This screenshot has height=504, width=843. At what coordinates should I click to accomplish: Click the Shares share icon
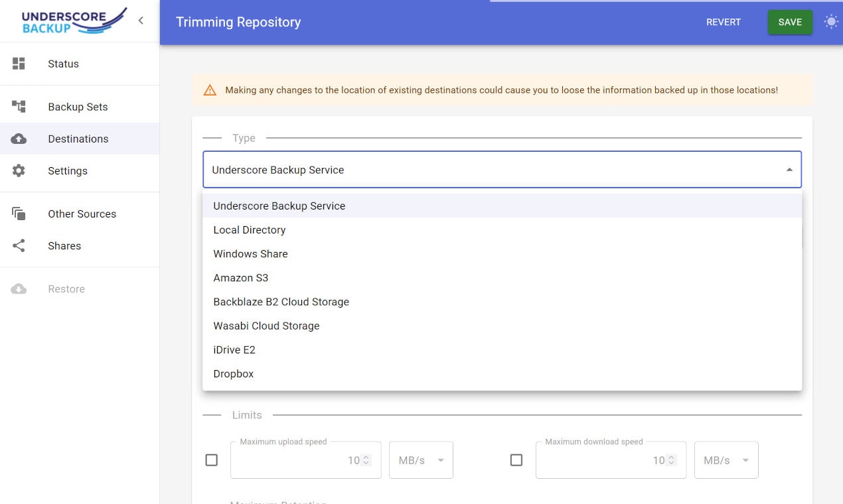coord(19,245)
